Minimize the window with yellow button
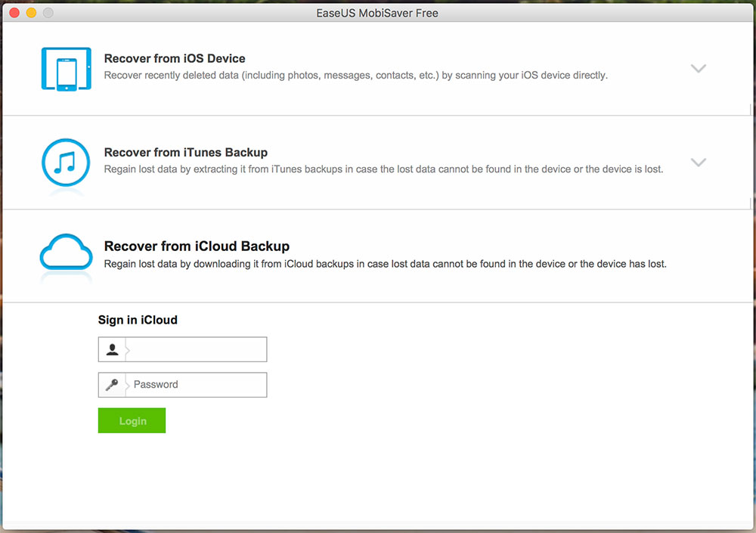The width and height of the screenshot is (756, 533). click(31, 13)
